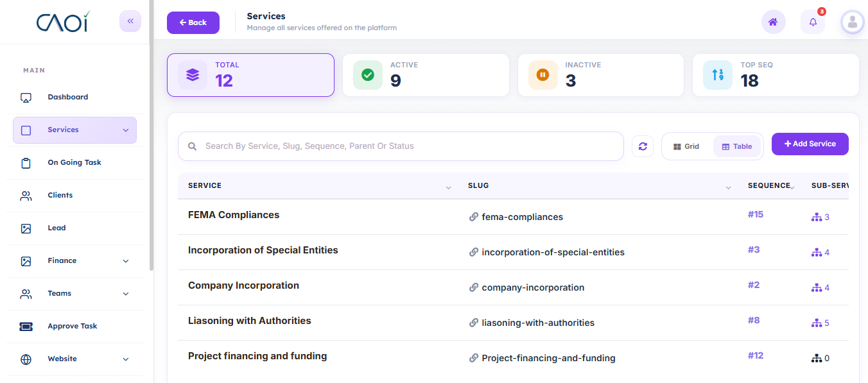
Task: Click the Clients people icon
Action: (26, 196)
